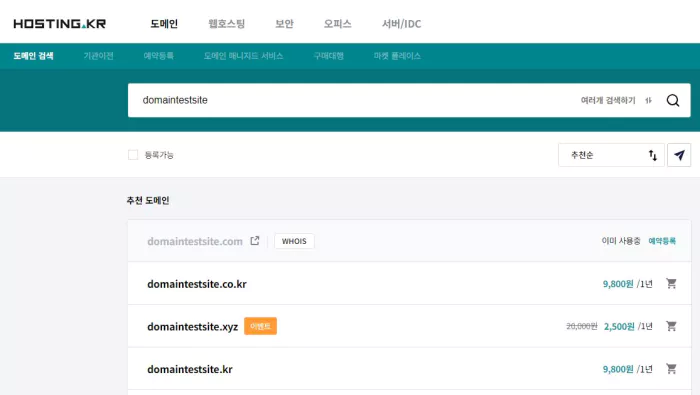Image resolution: width=700 pixels, height=395 pixels.
Task: Click the swap arrows beside 여러개 검색하기
Action: click(x=648, y=100)
